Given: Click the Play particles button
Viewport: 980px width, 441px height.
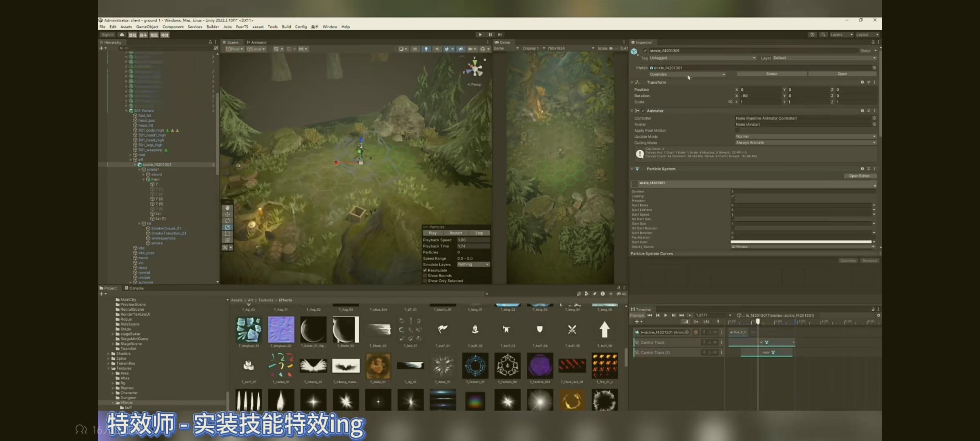Looking at the screenshot, I should point(432,233).
